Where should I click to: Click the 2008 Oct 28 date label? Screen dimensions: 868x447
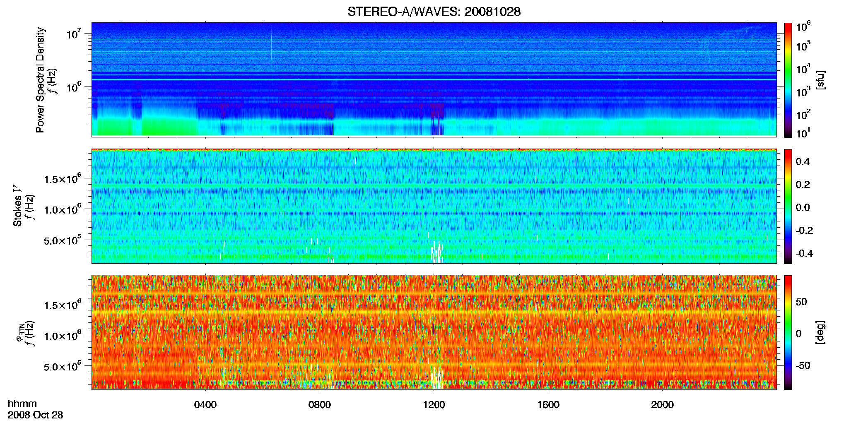[36, 415]
